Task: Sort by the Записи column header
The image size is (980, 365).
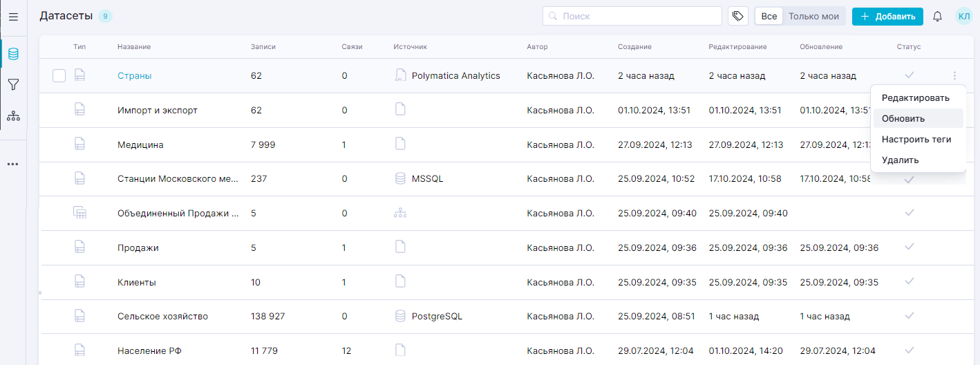Action: tap(263, 47)
